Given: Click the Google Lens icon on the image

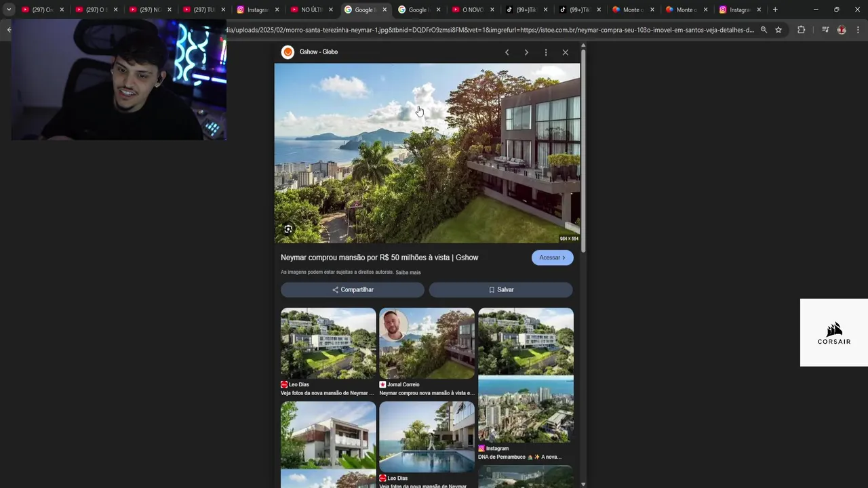Looking at the screenshot, I should 288,229.
